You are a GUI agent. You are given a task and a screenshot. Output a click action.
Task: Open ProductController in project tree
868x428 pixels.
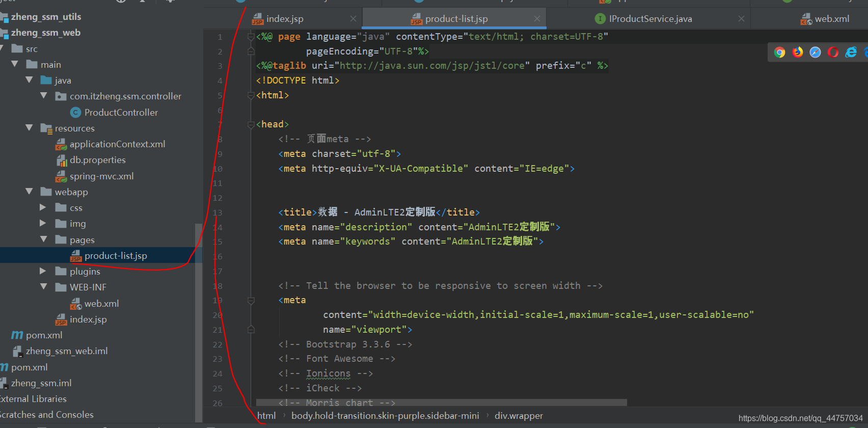coord(121,113)
